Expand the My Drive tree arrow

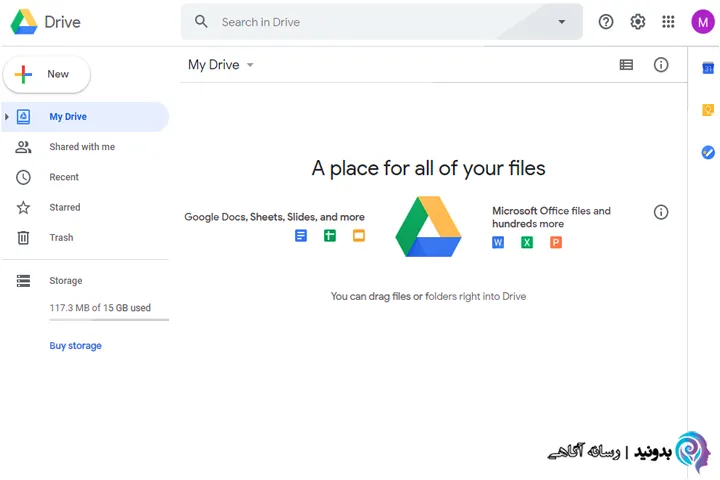6,117
